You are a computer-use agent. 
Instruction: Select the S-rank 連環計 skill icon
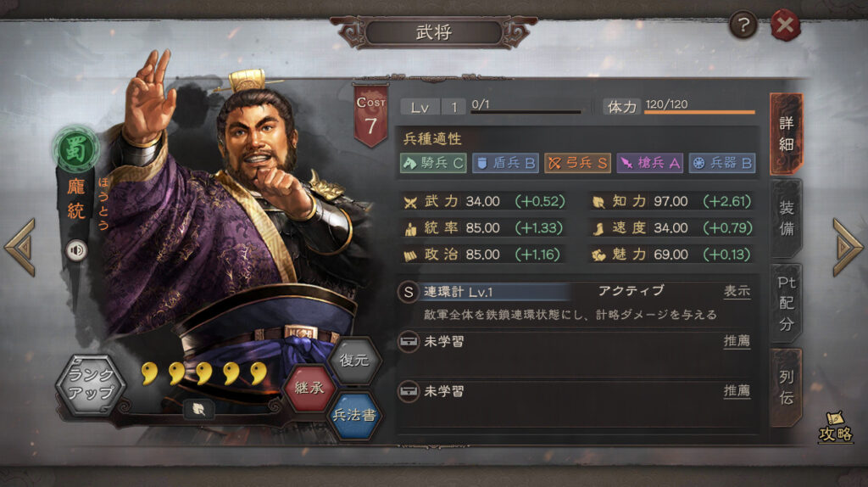[408, 292]
